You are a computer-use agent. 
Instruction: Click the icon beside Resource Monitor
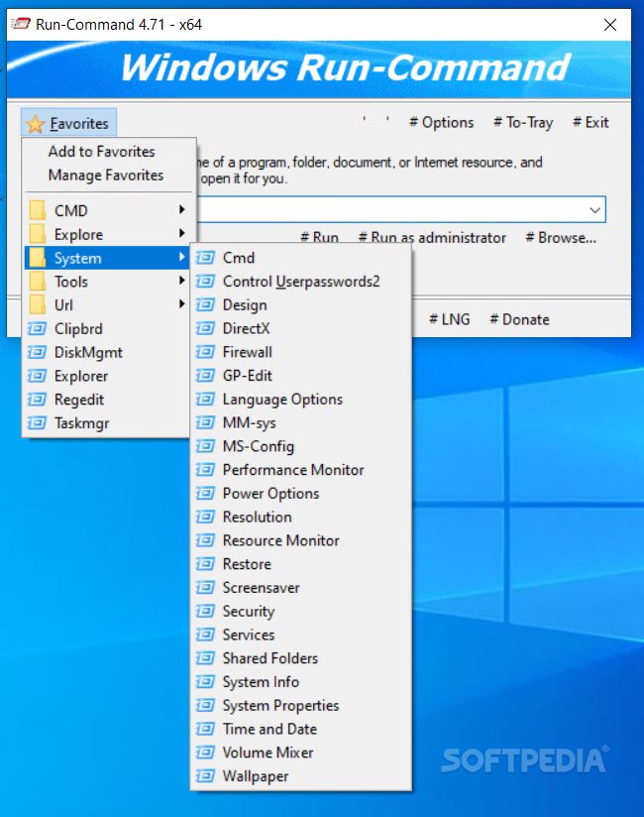pyautogui.click(x=205, y=540)
